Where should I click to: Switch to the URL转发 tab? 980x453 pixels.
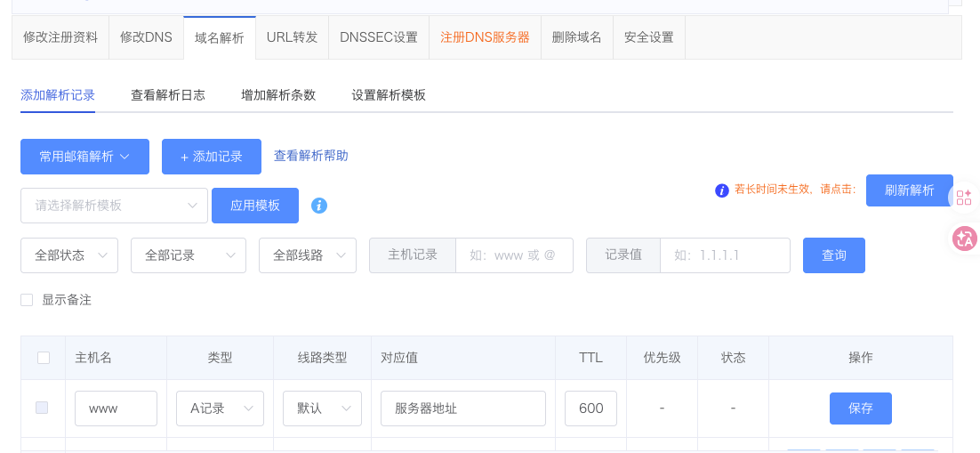click(292, 37)
